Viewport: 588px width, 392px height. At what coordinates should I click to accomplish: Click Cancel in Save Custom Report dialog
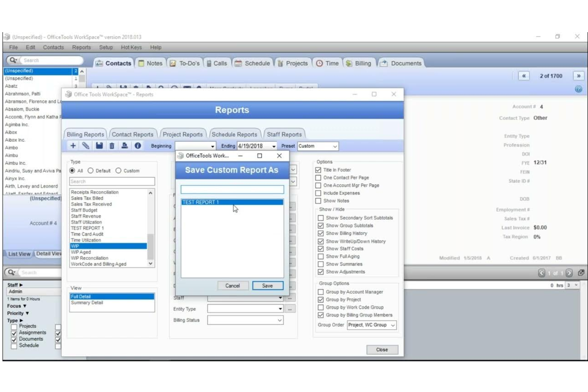232,286
